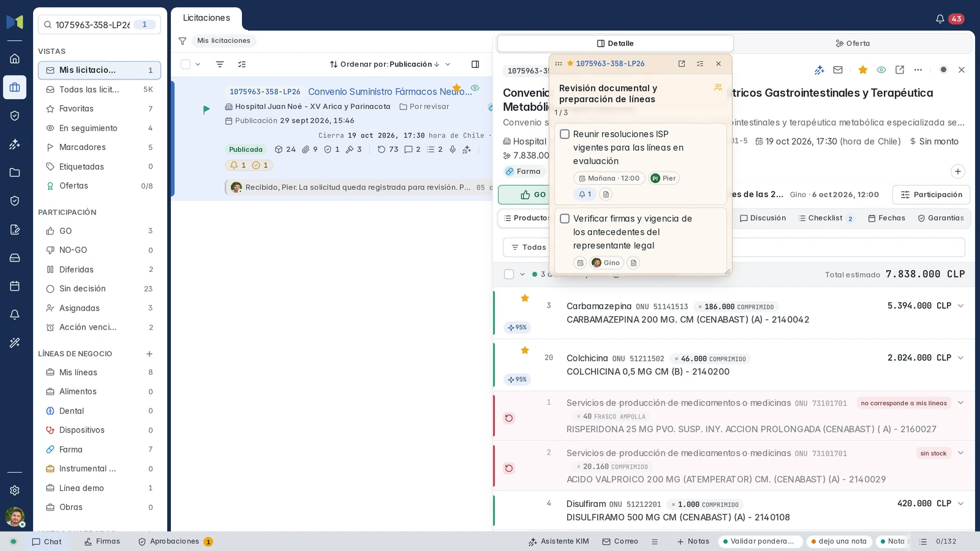Toggle the favorite star in detail header

(862, 70)
